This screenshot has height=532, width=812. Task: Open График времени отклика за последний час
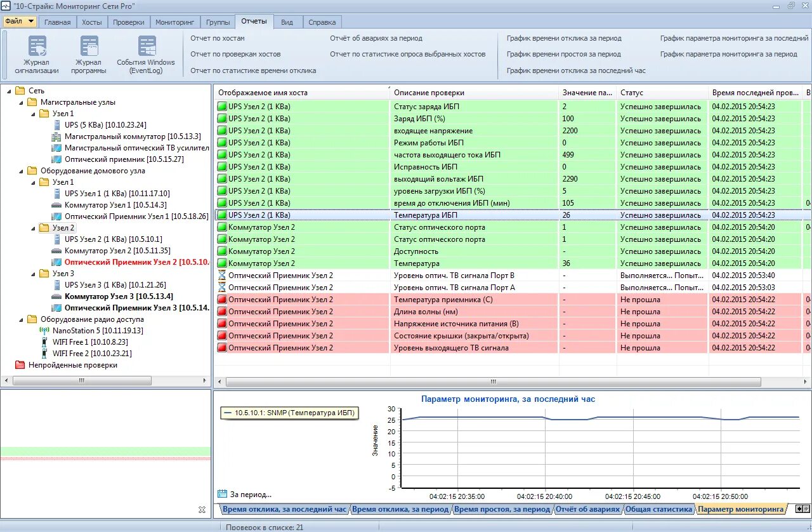click(576, 70)
